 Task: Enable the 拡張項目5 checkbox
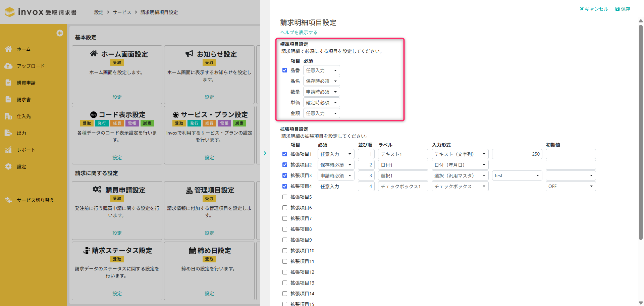coord(285,197)
